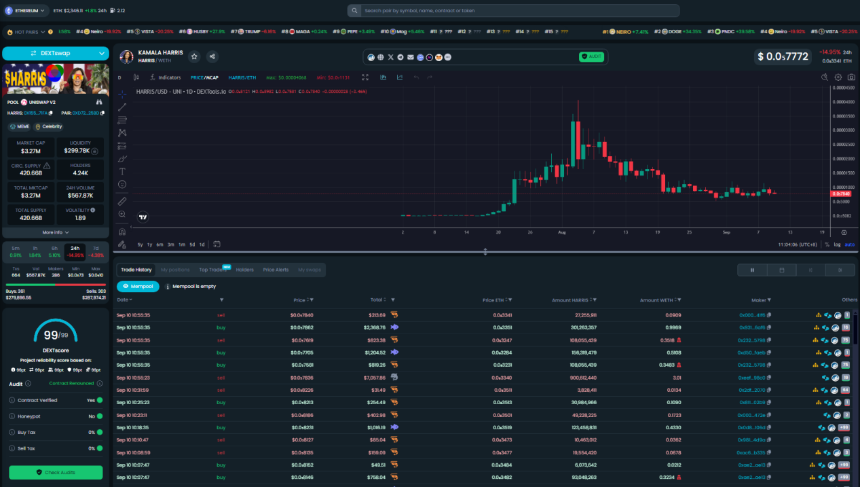
Task: Click the MEME tag
Action: (x=19, y=127)
